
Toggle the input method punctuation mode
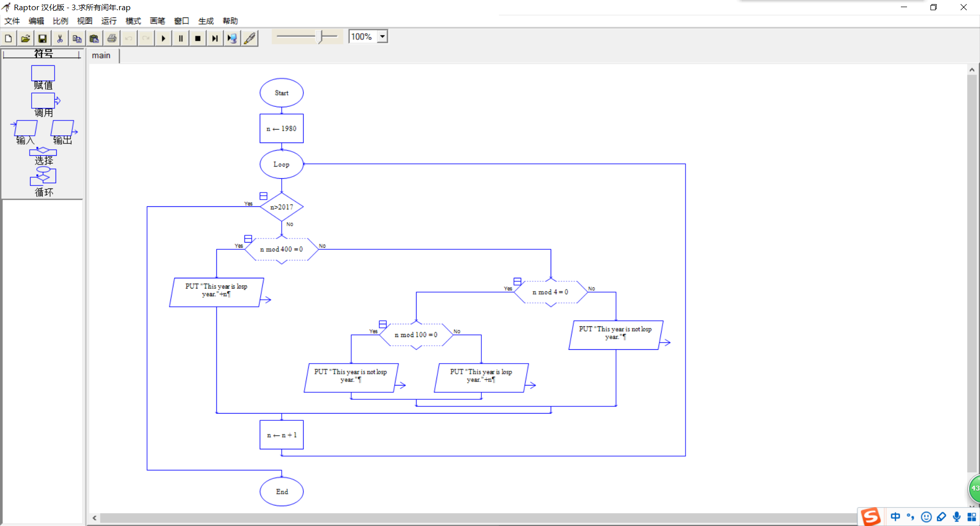(x=911, y=517)
